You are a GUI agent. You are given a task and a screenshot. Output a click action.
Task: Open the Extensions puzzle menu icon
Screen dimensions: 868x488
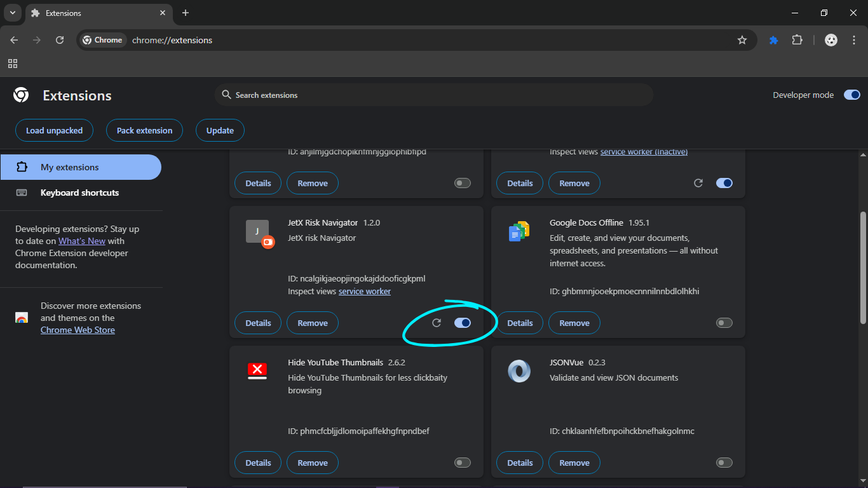[797, 40]
